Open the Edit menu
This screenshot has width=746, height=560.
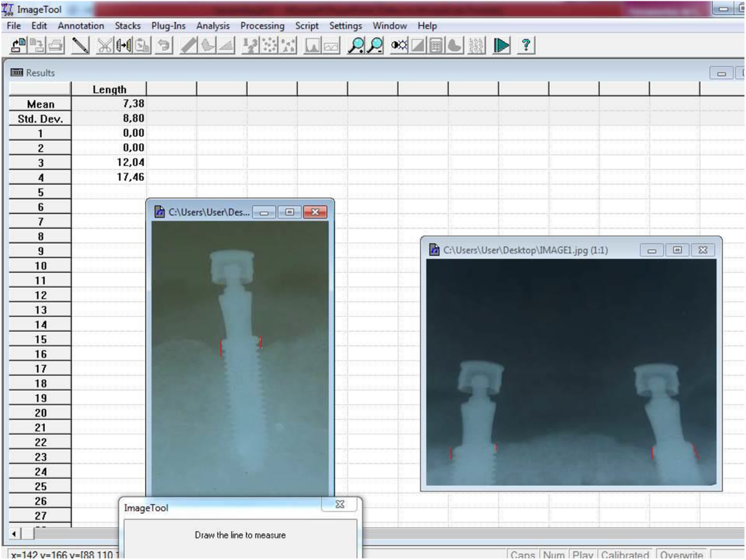click(x=39, y=26)
